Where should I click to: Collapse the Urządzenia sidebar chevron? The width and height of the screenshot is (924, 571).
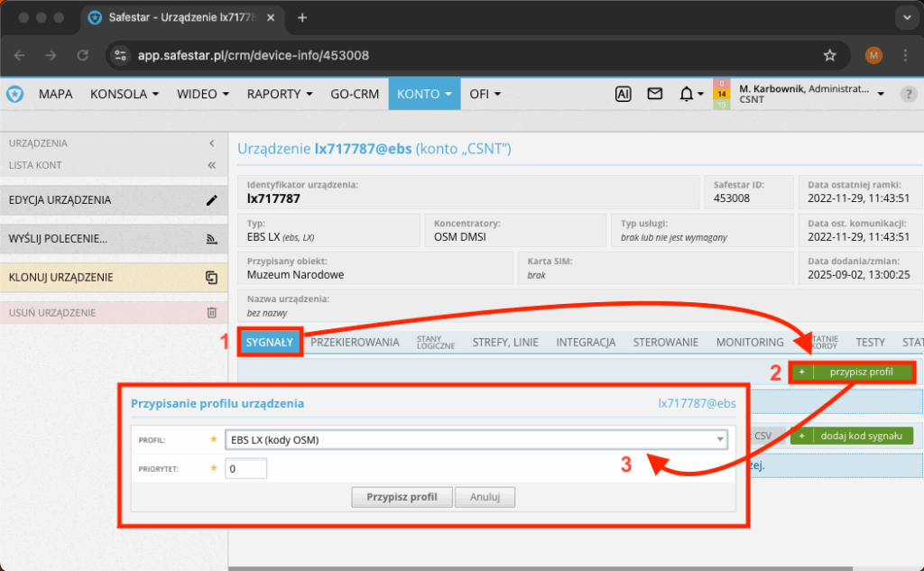coord(212,143)
